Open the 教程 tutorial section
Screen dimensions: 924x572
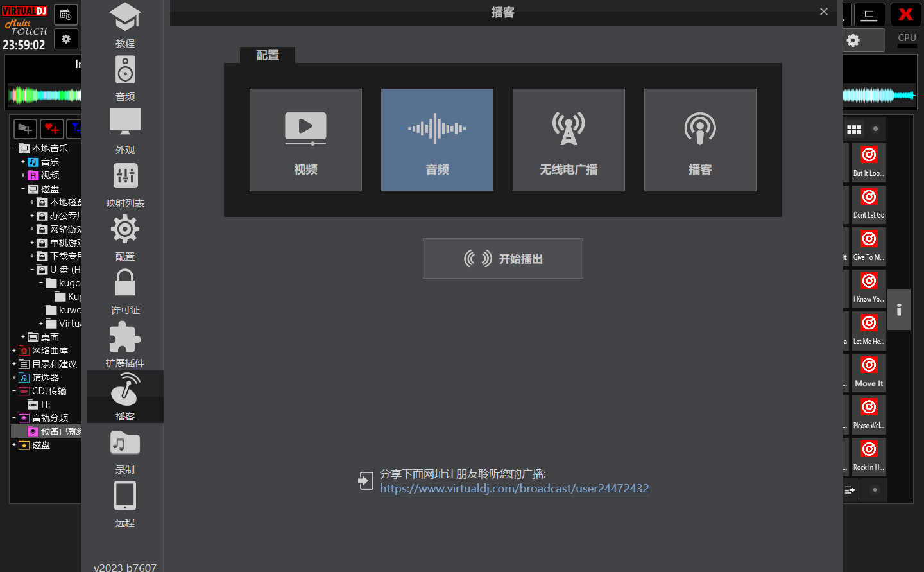(125, 24)
